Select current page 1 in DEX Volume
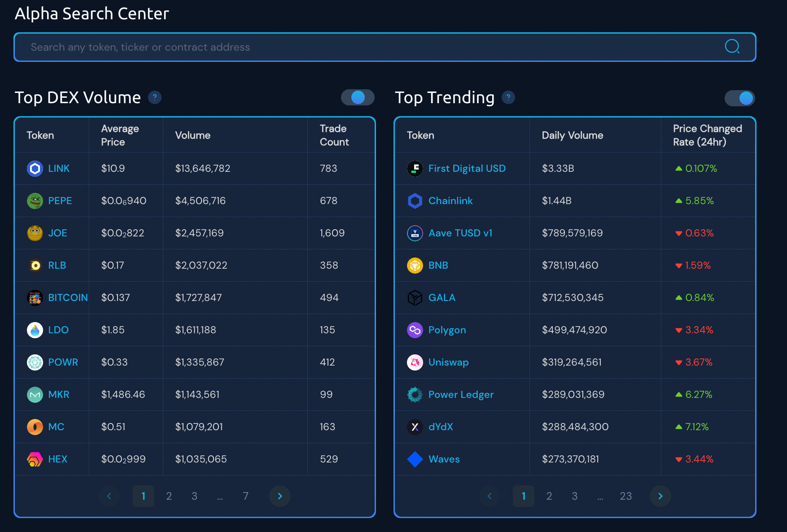This screenshot has width=787, height=532. 144,496
